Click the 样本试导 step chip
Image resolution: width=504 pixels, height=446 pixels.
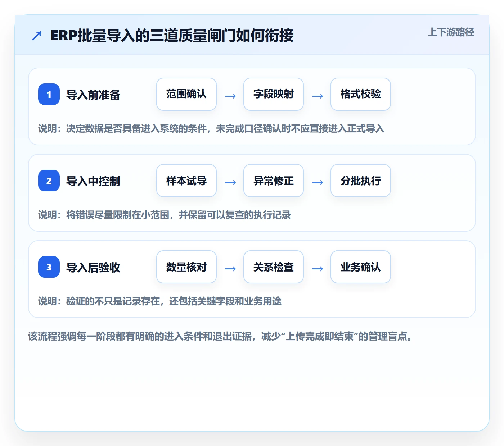coord(186,181)
